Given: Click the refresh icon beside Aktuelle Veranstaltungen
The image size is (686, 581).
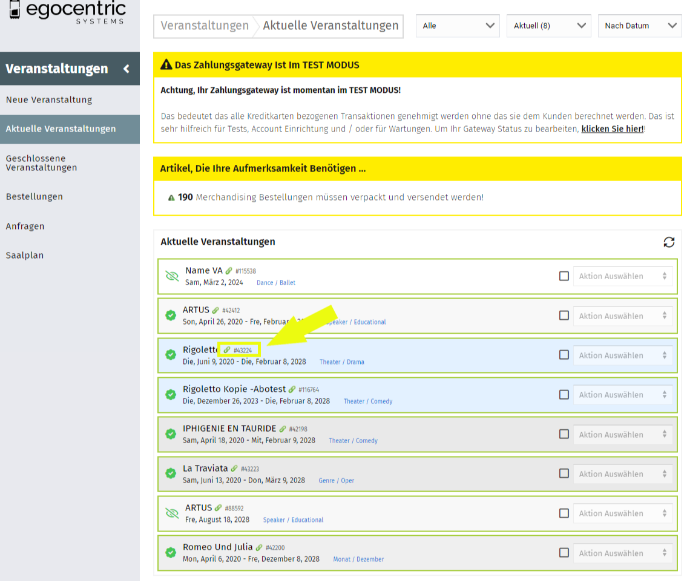Looking at the screenshot, I should (668, 242).
